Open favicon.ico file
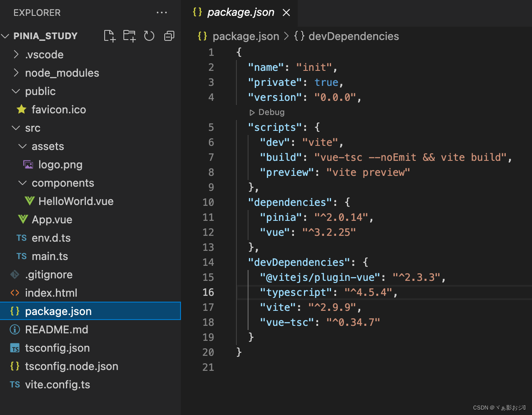This screenshot has width=532, height=415. [x=59, y=110]
